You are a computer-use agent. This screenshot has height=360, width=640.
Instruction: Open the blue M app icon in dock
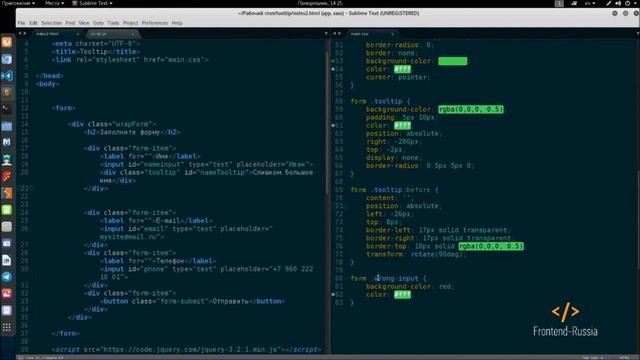[x=7, y=142]
